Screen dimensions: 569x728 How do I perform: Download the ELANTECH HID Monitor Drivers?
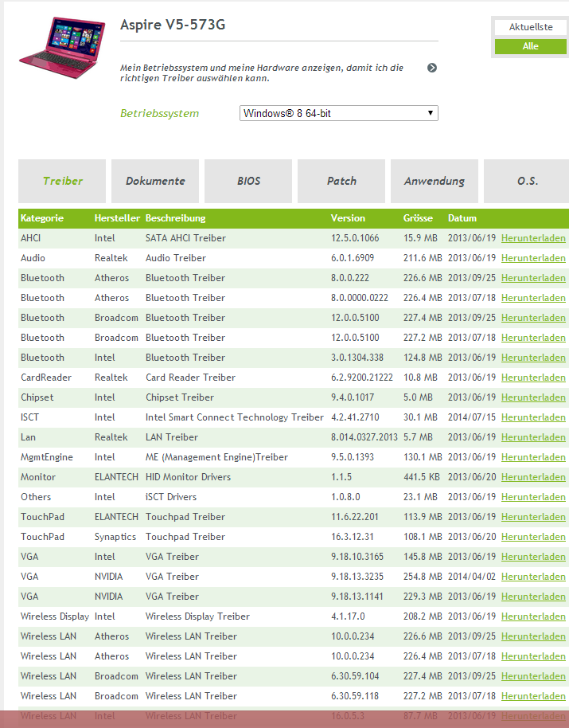(533, 477)
